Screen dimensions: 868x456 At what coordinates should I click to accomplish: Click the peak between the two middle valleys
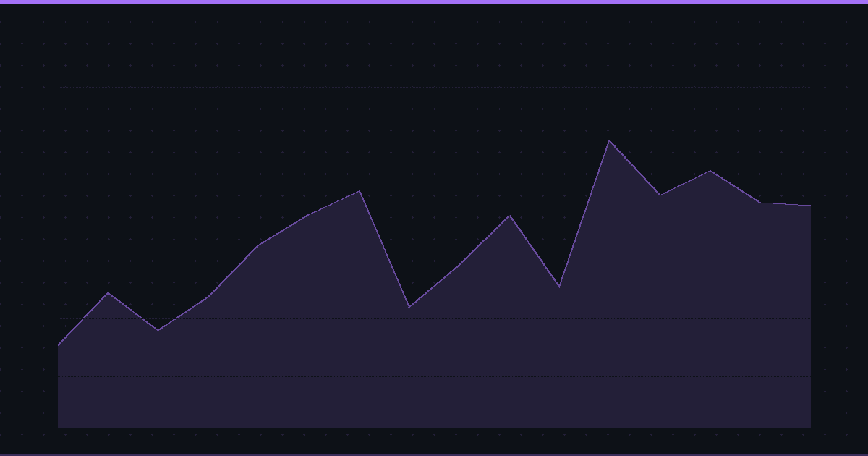[x=509, y=216]
